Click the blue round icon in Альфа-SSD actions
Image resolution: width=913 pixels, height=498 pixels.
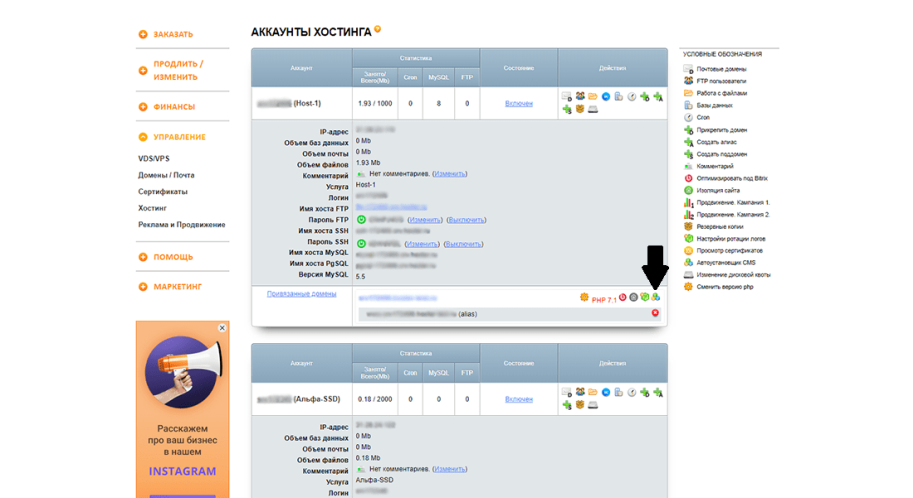[606, 393]
